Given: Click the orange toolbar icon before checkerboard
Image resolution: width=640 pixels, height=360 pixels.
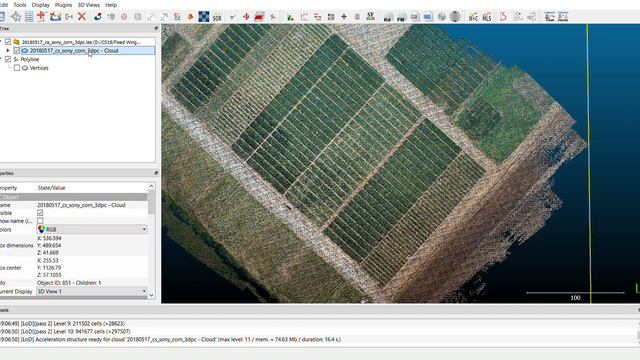Looking at the screenshot, I should (x=190, y=17).
